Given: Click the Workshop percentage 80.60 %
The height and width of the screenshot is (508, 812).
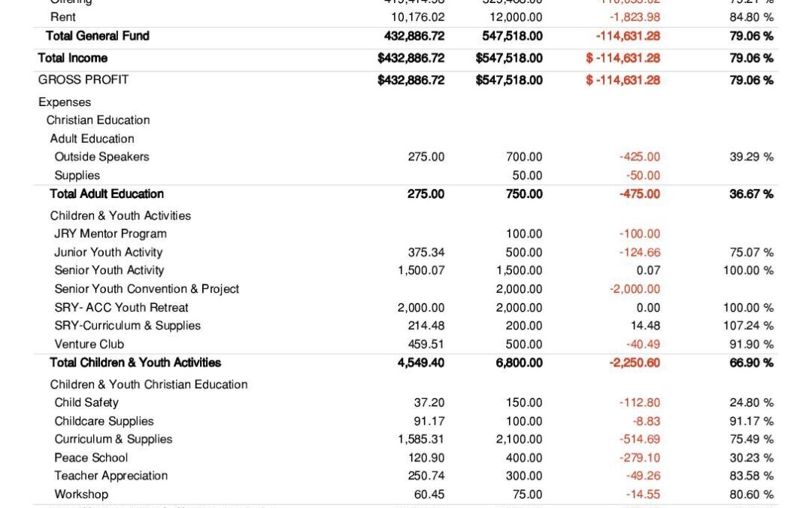Looking at the screenshot, I should pyautogui.click(x=751, y=494).
